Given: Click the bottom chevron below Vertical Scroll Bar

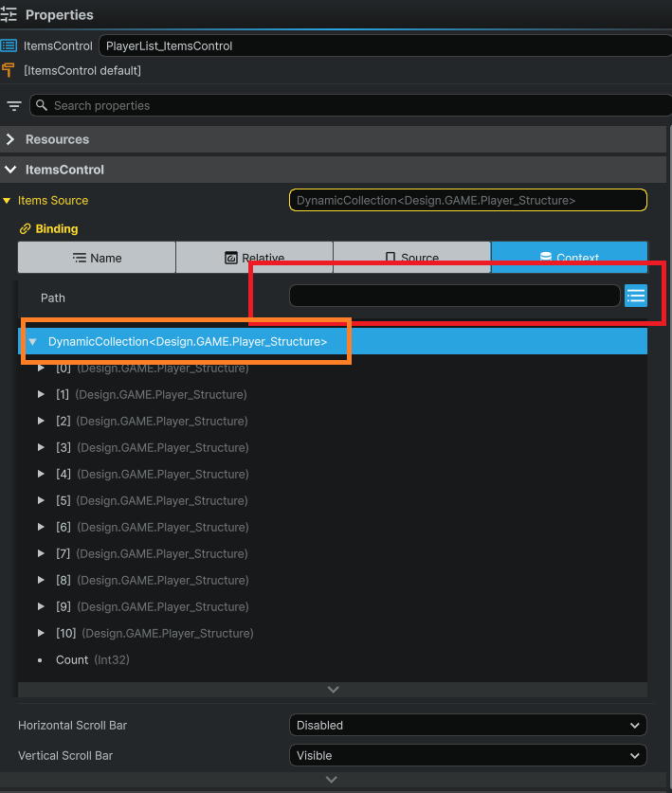Looking at the screenshot, I should click(x=332, y=780).
